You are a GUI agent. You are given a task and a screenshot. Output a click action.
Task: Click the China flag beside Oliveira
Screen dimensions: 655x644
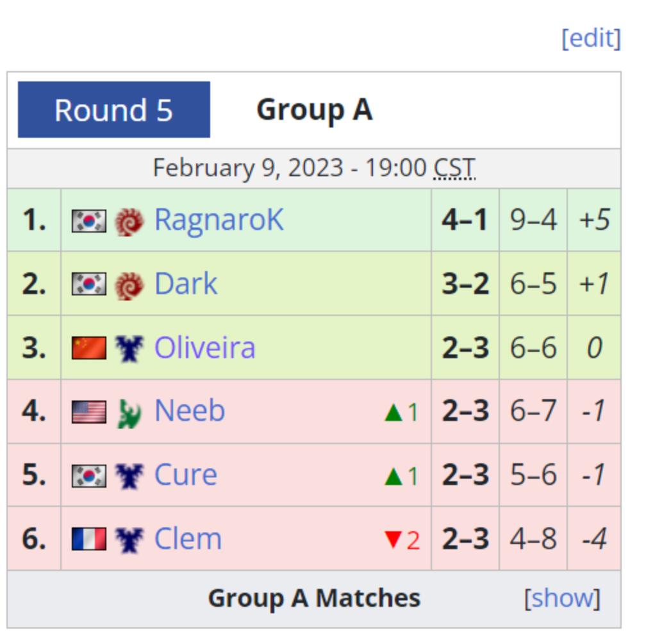click(x=88, y=348)
